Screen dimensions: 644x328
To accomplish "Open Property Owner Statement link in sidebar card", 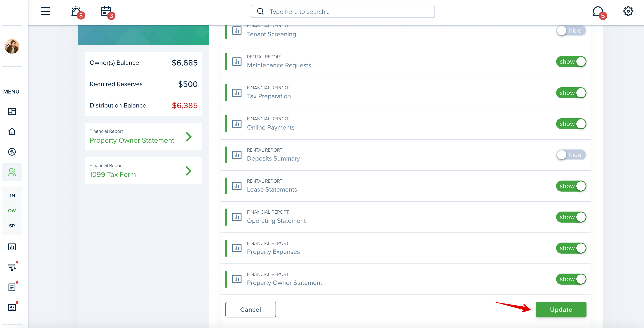I will 132,140.
